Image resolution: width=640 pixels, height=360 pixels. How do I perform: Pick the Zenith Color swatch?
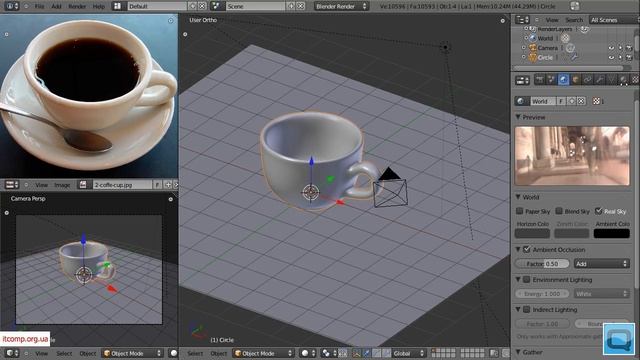572,233
